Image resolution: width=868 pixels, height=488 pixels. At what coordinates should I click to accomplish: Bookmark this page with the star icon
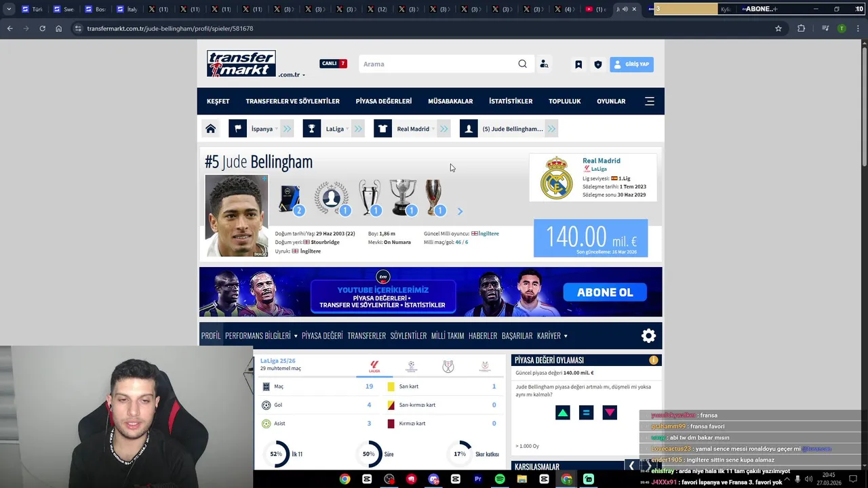click(778, 28)
